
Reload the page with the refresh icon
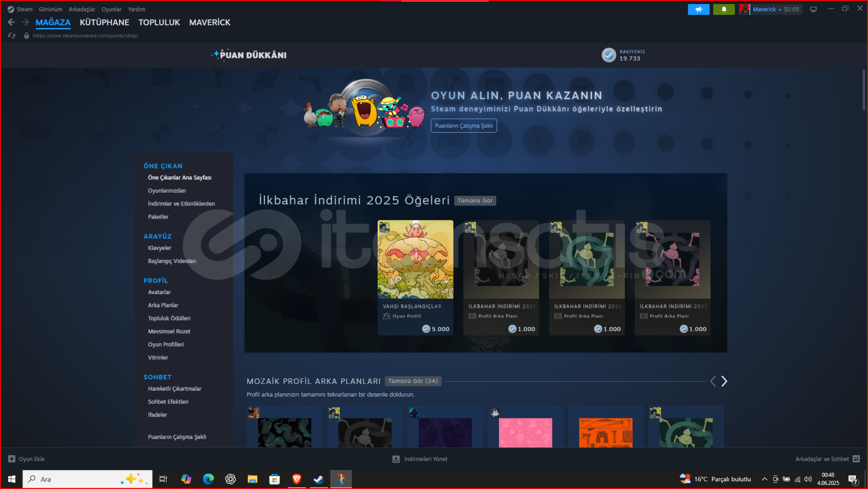[x=12, y=36]
